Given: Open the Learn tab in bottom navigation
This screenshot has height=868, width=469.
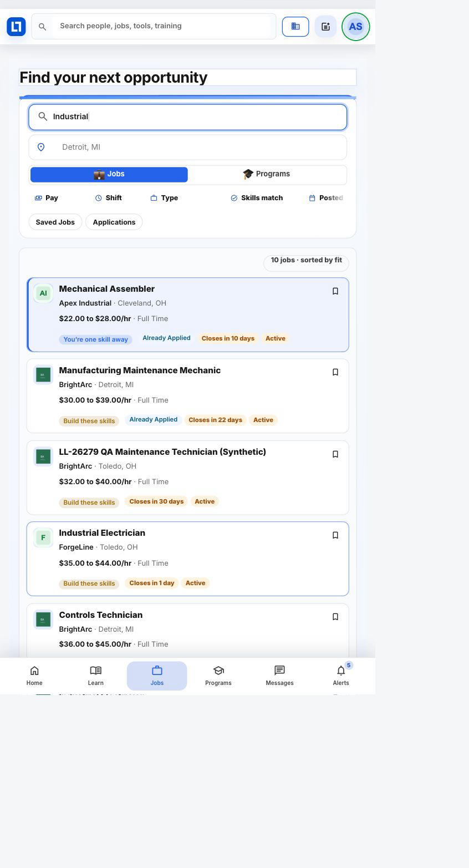Looking at the screenshot, I should tap(95, 676).
